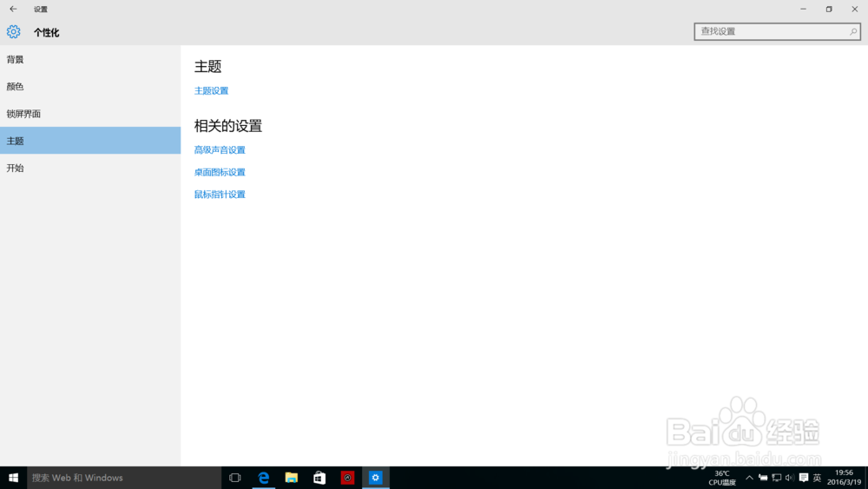Viewport: 868px width, 489px height.
Task: Open the Windows Start menu
Action: click(13, 478)
